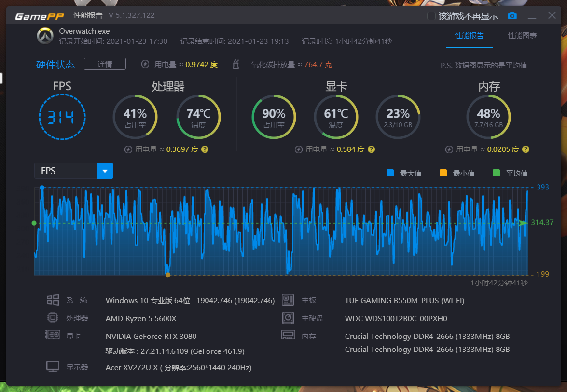Open the FPS chart metric dropdown arrow
This screenshot has width=567, height=392.
(x=105, y=171)
